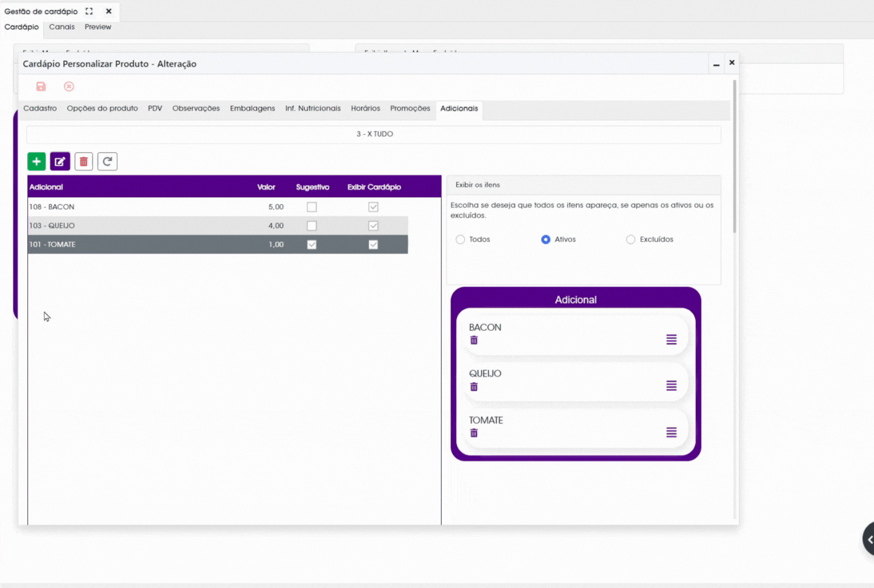
Task: Grab the TOMATE reorder handle
Action: [671, 432]
